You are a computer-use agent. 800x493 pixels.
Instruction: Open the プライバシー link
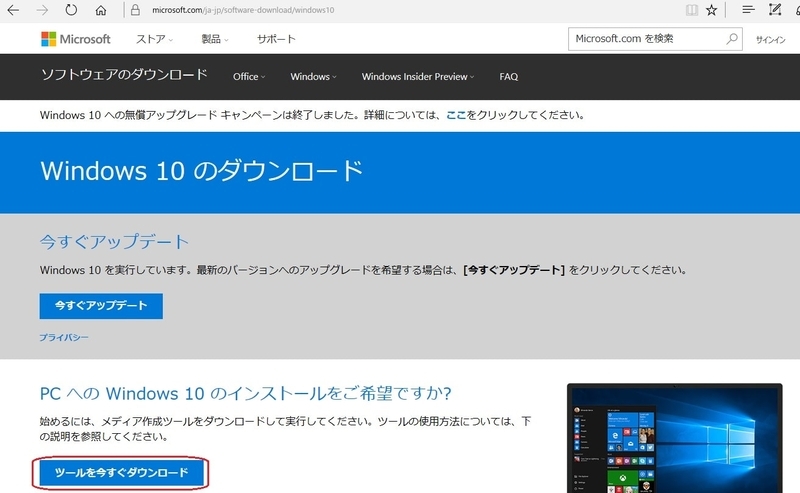click(x=64, y=337)
